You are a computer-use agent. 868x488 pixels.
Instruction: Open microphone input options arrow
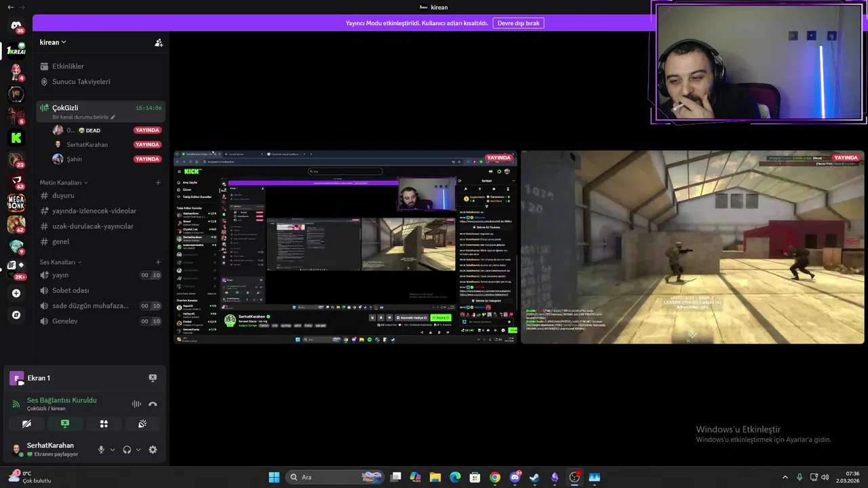tap(113, 449)
